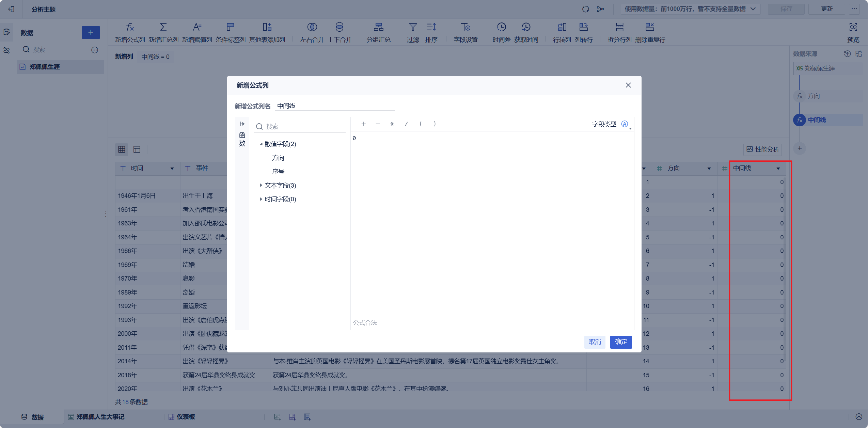Click the 上下合并 icon
This screenshot has width=868, height=428.
click(x=340, y=27)
